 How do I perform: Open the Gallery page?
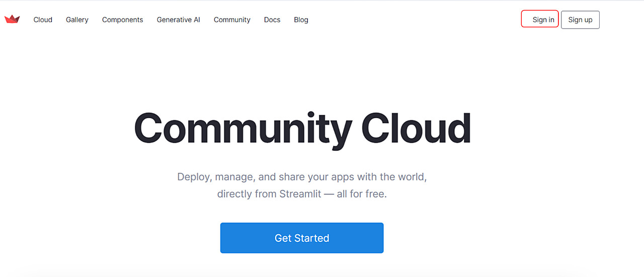pos(77,20)
